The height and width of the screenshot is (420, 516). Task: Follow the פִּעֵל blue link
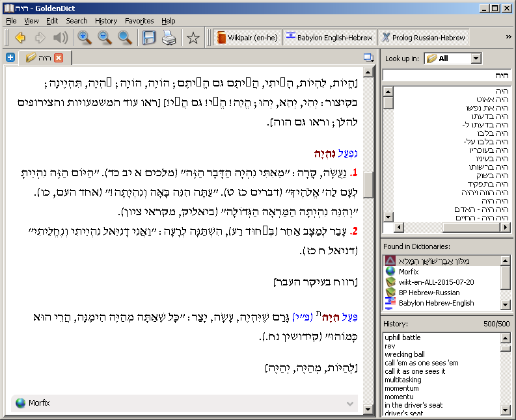pyautogui.click(x=349, y=317)
